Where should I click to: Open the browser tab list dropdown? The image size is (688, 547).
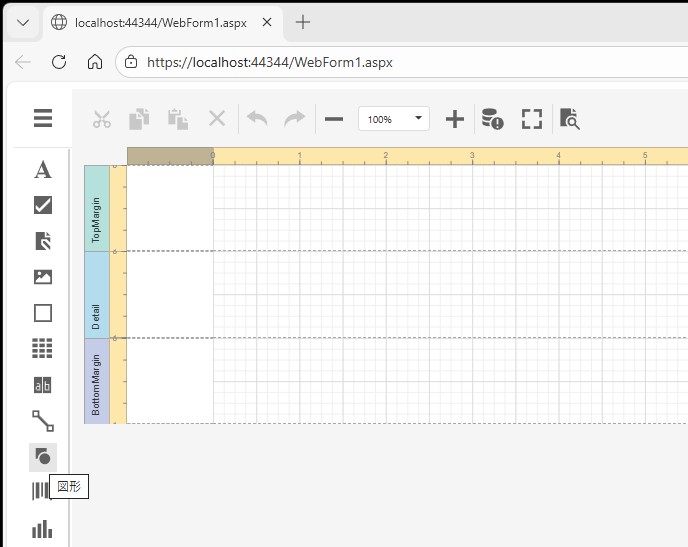click(x=24, y=22)
